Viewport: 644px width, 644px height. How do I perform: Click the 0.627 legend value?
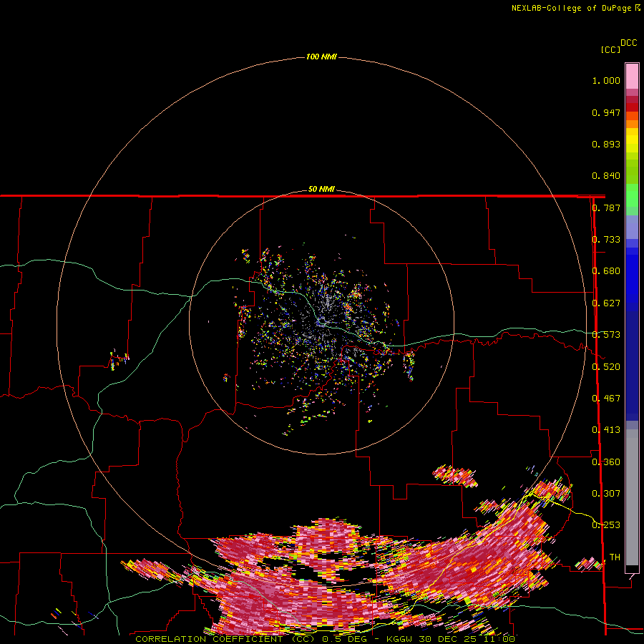tap(606, 303)
